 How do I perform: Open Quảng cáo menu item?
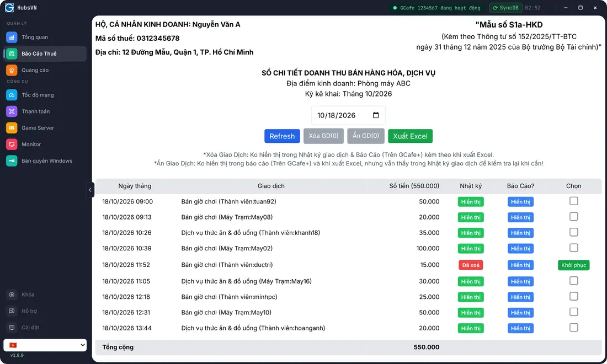[45, 70]
